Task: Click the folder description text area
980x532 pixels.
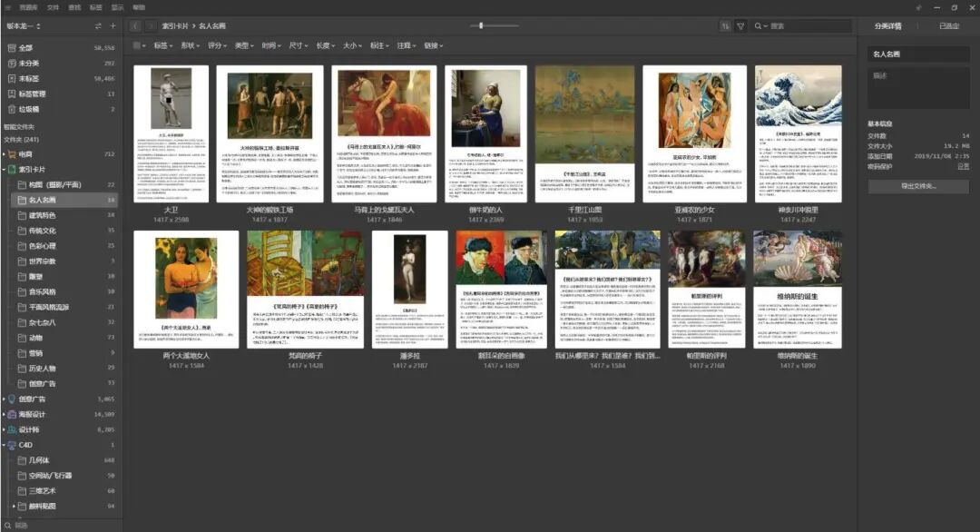Action: click(918, 89)
